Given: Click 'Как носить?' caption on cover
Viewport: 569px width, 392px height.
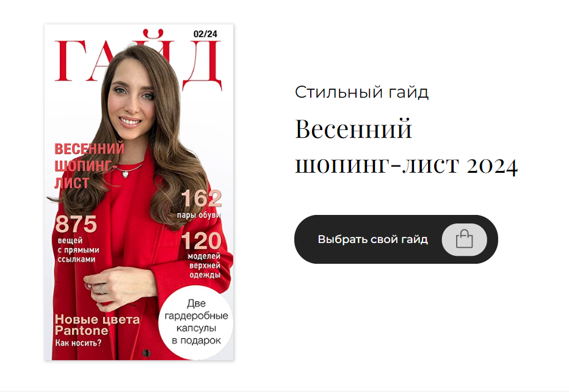Looking at the screenshot, I should pyautogui.click(x=78, y=343).
